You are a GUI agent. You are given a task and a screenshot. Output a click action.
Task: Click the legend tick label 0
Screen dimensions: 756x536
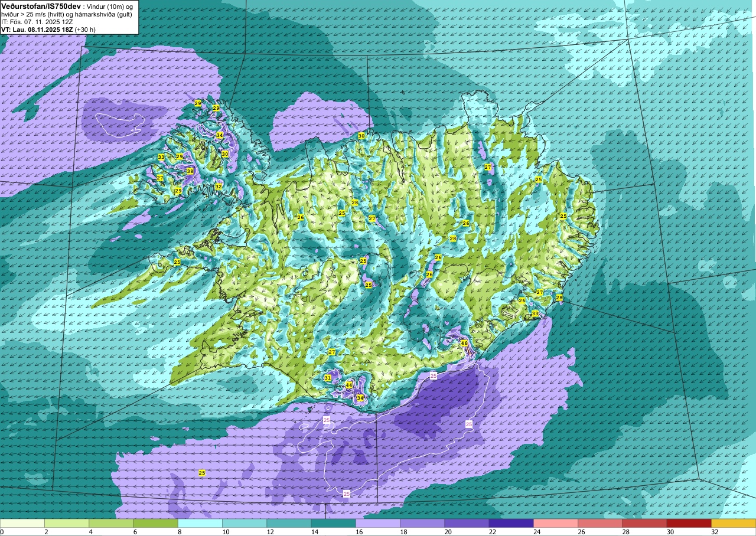pyautogui.click(x=2, y=532)
